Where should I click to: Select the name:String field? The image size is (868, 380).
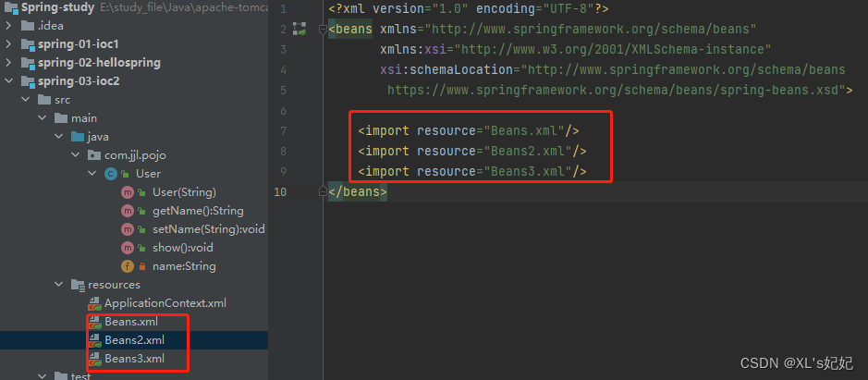pos(184,266)
